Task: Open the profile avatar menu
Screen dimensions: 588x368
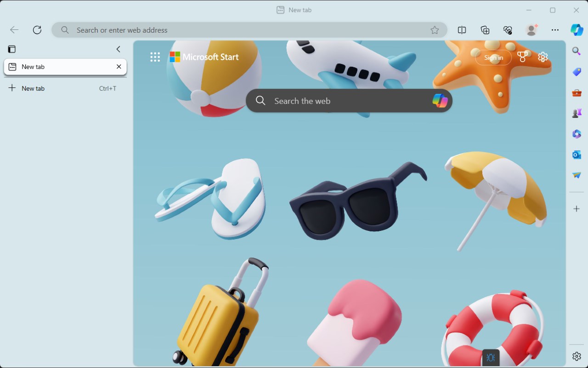Action: pyautogui.click(x=531, y=30)
